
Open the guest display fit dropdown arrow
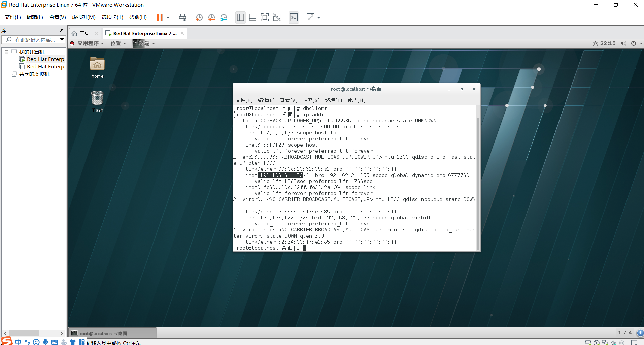point(318,17)
